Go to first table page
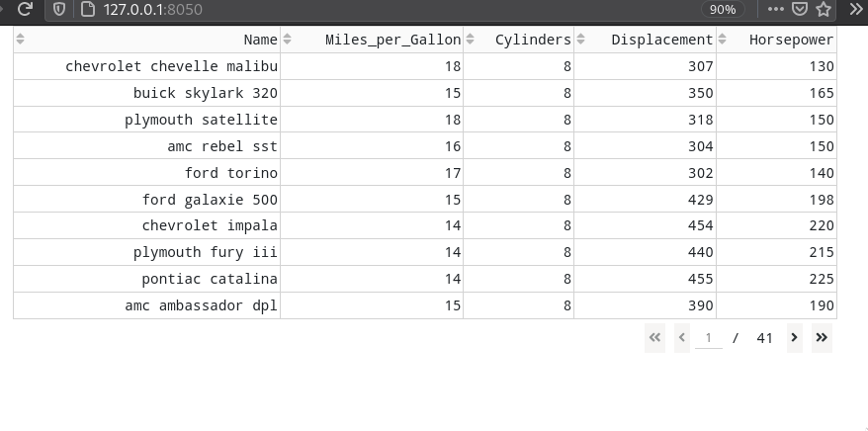The height and width of the screenshot is (431, 868). point(654,337)
